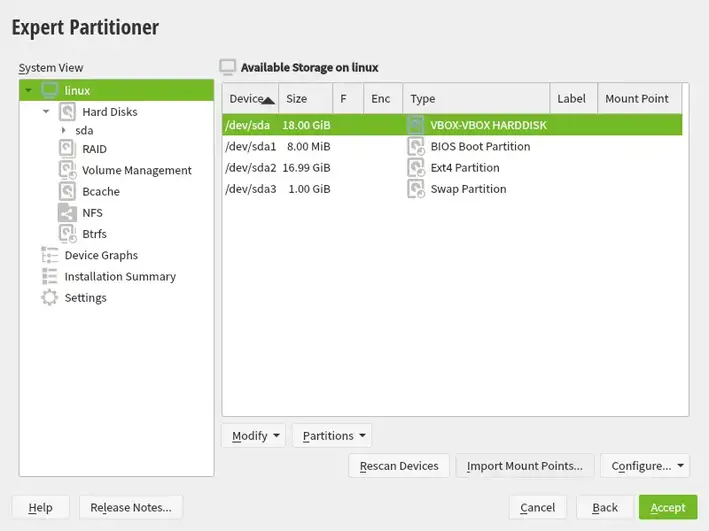
Task: Select NFS in the tree
Action: [92, 213]
